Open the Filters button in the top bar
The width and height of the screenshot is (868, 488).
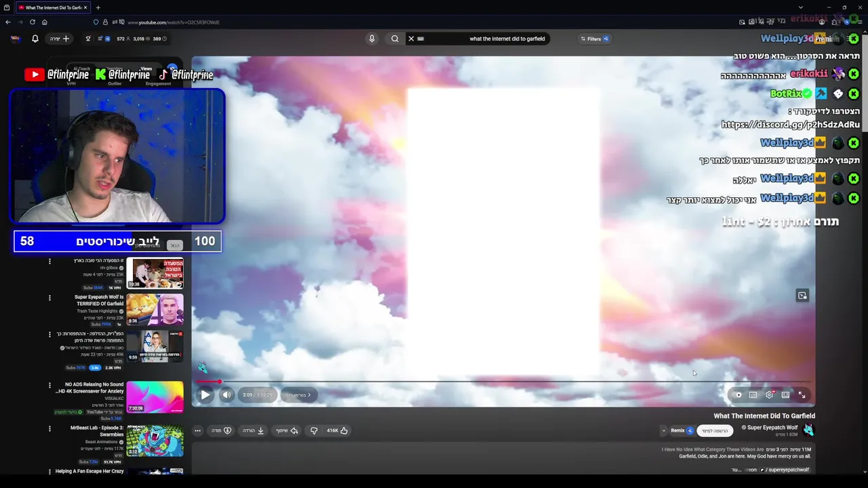point(595,39)
